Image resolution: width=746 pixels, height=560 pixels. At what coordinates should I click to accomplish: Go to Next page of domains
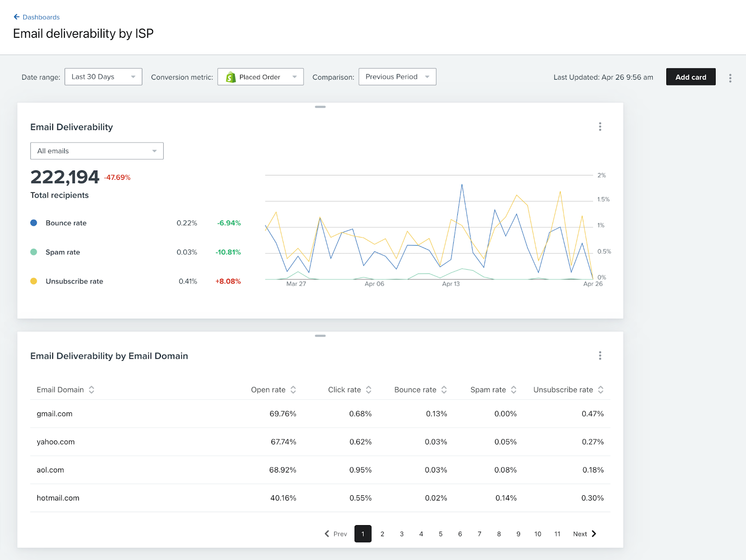coord(585,534)
